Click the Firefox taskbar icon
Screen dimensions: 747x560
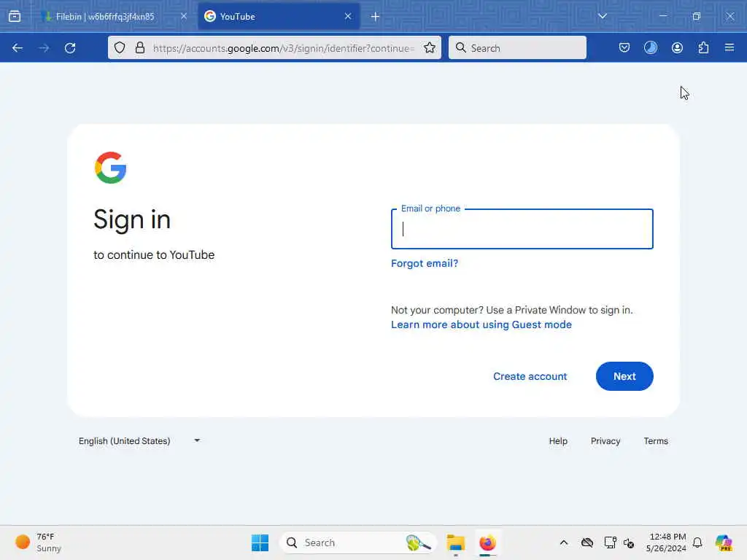point(487,542)
